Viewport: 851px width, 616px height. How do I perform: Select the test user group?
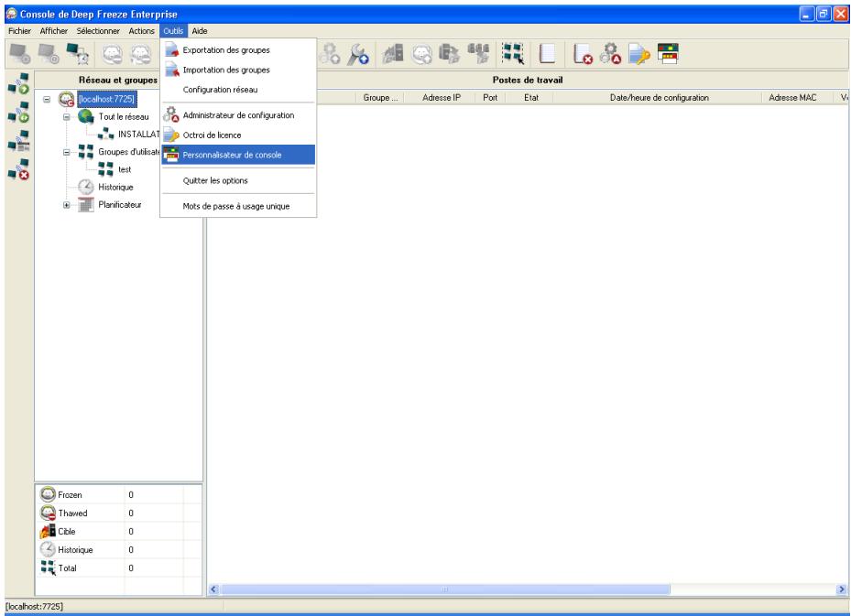125,169
